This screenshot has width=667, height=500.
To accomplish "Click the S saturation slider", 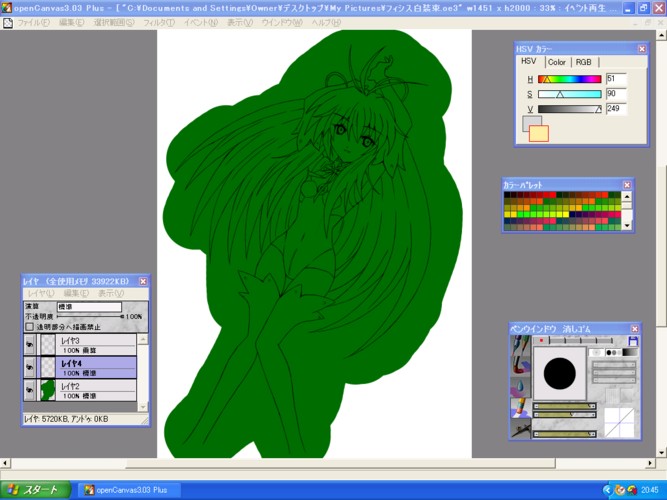I will [570, 94].
